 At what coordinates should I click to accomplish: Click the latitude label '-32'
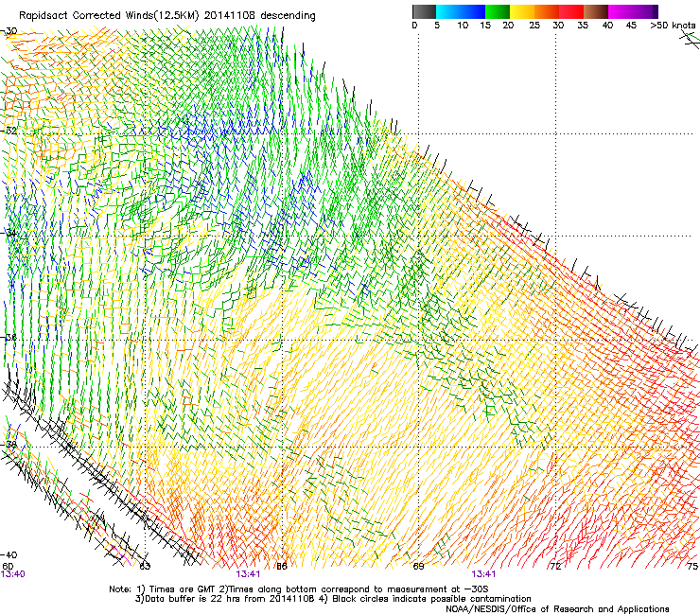click(x=9, y=131)
